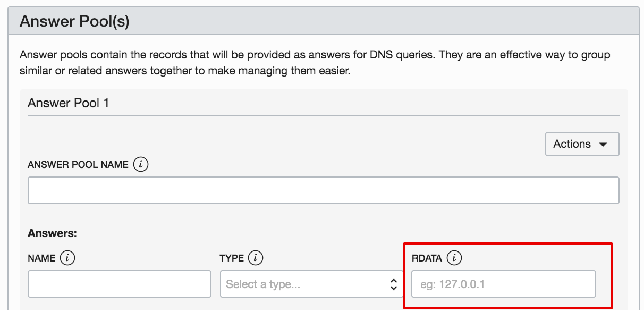This screenshot has height=311, width=644.
Task: Open the Actions dropdown menu
Action: click(x=582, y=144)
